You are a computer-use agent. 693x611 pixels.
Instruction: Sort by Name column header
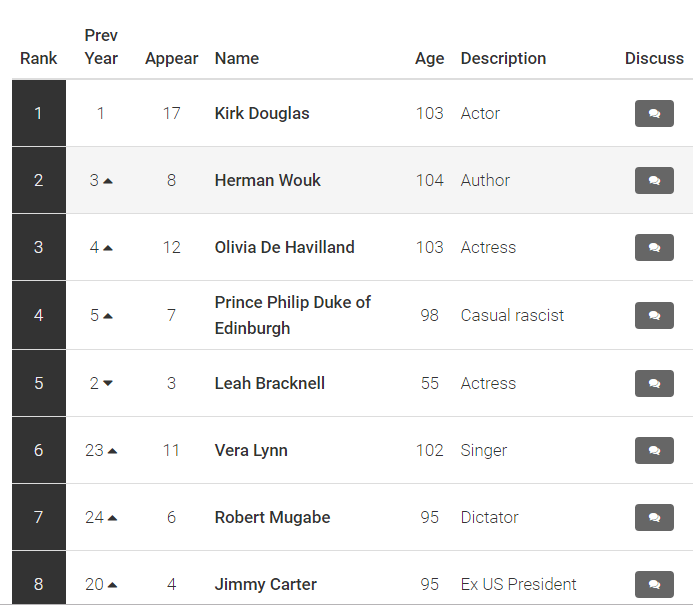(237, 58)
